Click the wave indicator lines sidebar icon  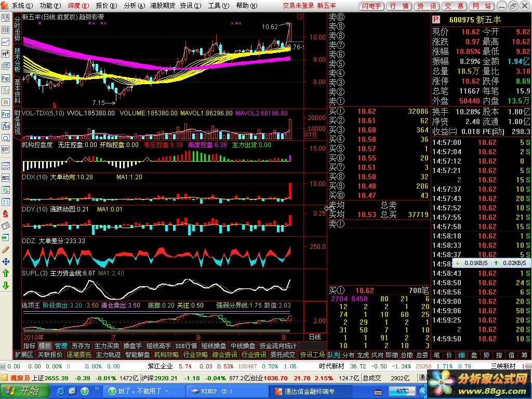(x=5, y=166)
